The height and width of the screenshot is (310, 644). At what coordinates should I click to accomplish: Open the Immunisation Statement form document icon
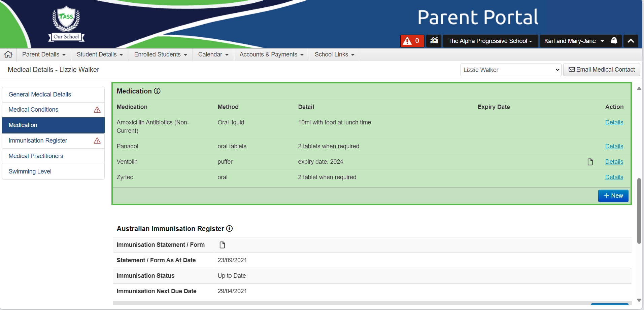click(x=222, y=245)
